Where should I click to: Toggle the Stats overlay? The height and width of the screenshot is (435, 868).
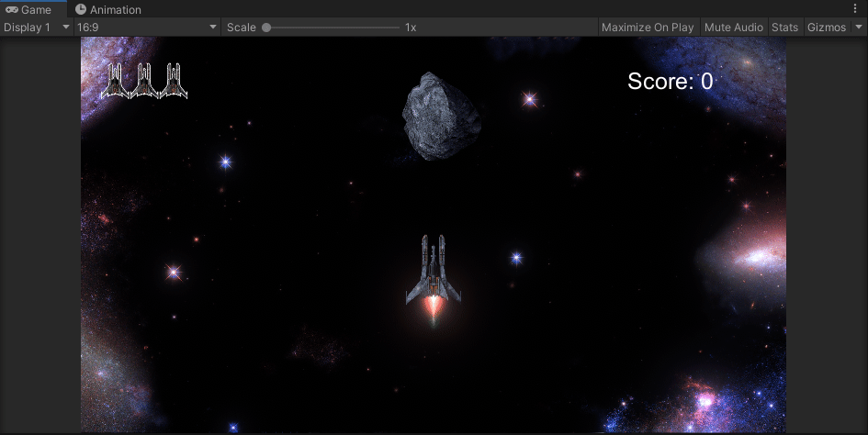785,28
